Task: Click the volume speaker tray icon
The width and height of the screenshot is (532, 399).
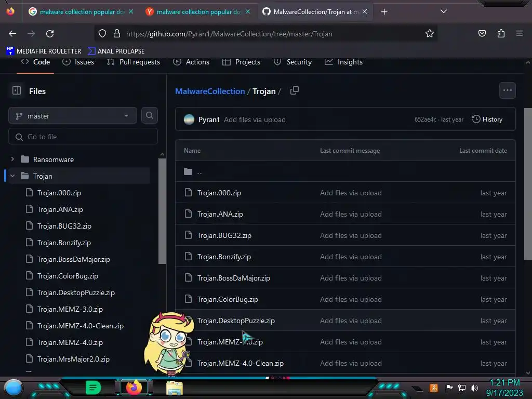Action: [474, 388]
